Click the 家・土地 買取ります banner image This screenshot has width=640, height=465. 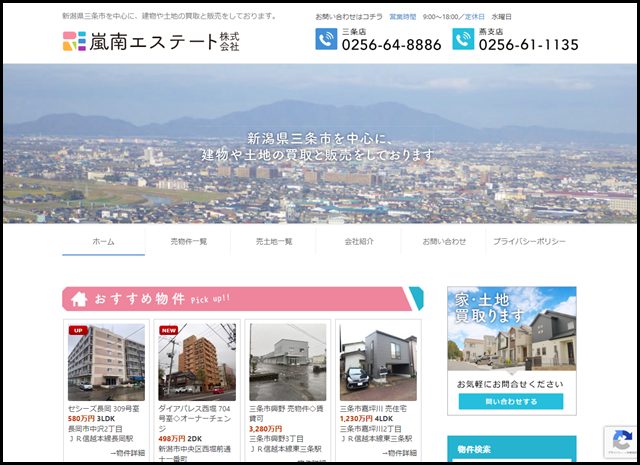[512, 329]
